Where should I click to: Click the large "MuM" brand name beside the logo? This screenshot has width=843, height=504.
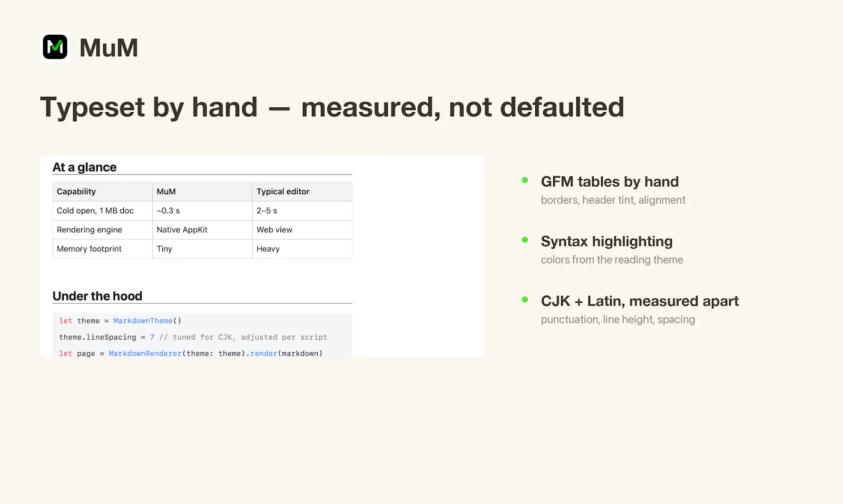(x=109, y=48)
